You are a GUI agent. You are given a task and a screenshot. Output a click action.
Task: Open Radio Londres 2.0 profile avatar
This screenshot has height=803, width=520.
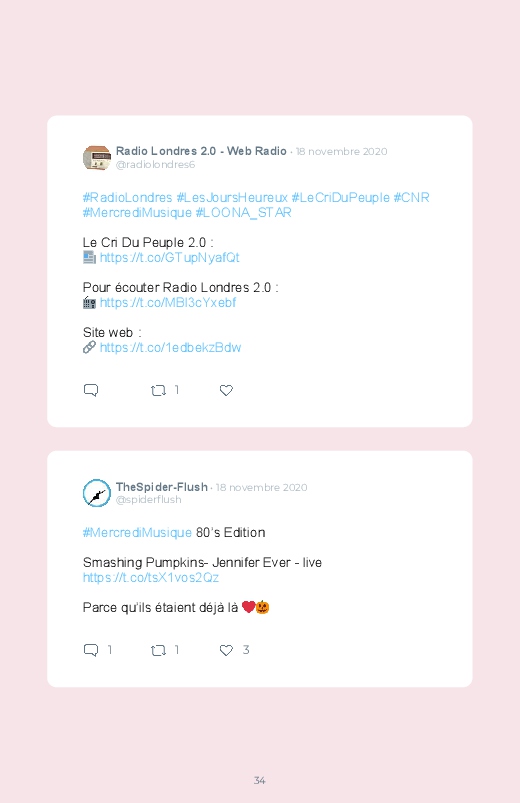click(x=97, y=157)
